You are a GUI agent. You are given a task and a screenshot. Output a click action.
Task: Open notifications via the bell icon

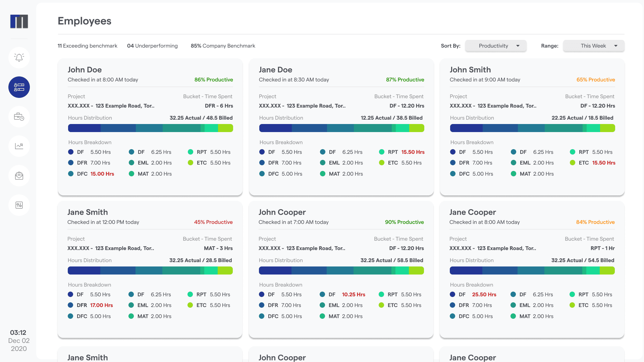click(x=19, y=57)
